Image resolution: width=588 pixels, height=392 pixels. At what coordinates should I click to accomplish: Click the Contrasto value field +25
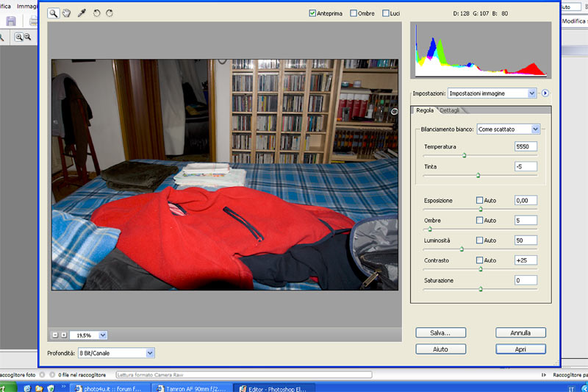coord(526,260)
